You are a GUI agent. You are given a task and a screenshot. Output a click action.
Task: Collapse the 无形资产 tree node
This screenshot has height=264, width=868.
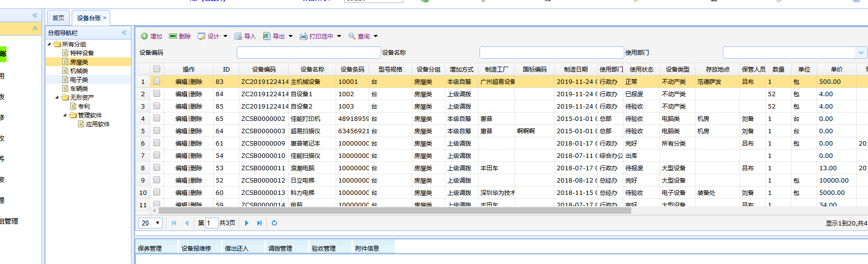57,98
